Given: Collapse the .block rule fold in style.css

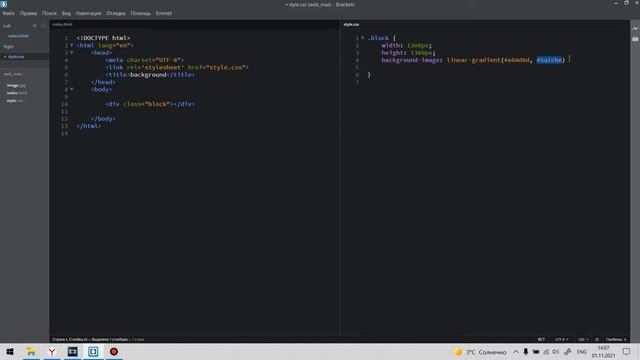Looking at the screenshot, I should click(x=362, y=38).
